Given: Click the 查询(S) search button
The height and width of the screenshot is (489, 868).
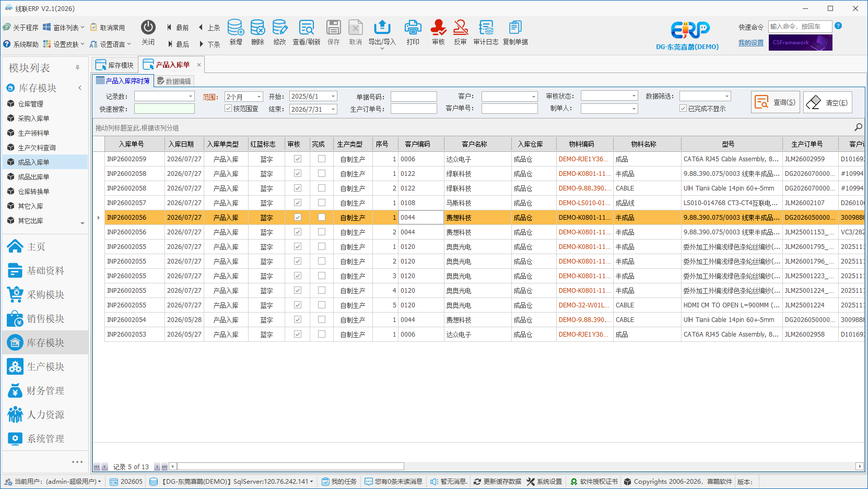Looking at the screenshot, I should pyautogui.click(x=776, y=102).
